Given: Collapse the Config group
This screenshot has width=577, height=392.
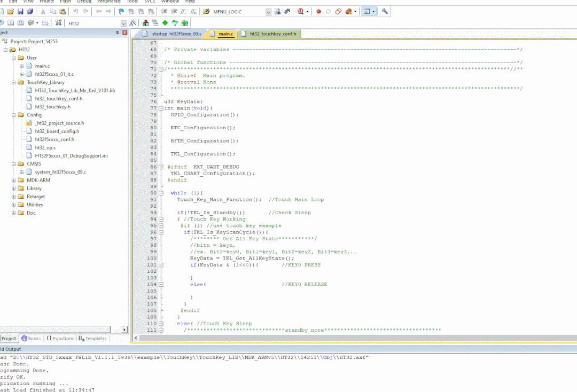Looking at the screenshot, I should 13,115.
